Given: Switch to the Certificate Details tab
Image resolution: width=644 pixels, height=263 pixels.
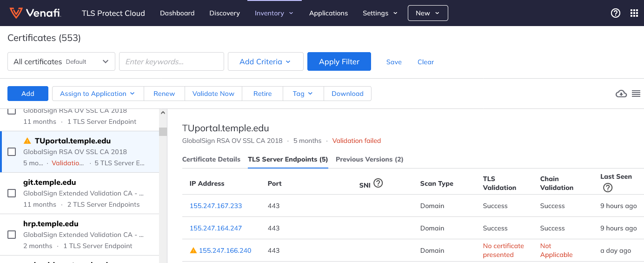Looking at the screenshot, I should [x=211, y=159].
